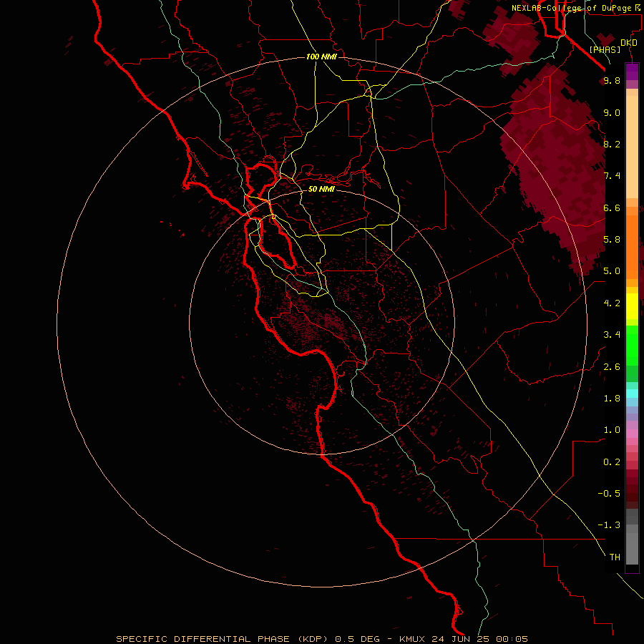Image resolution: width=644 pixels, height=644 pixels.
Task: Click the 3.4 scale value
Action: click(612, 335)
